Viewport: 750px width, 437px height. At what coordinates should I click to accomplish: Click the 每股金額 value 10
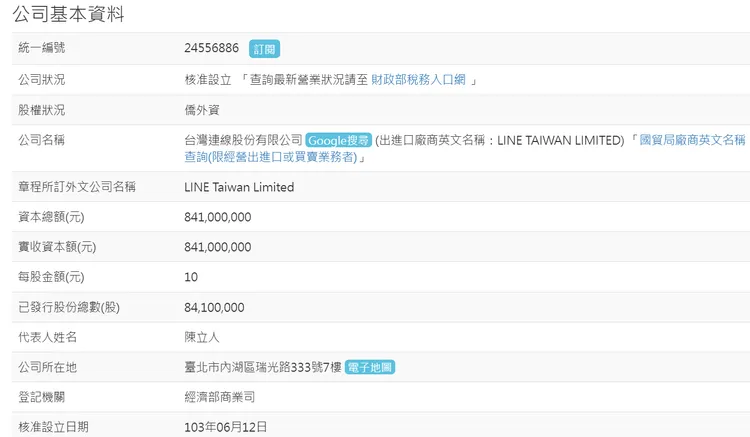pyautogui.click(x=191, y=277)
